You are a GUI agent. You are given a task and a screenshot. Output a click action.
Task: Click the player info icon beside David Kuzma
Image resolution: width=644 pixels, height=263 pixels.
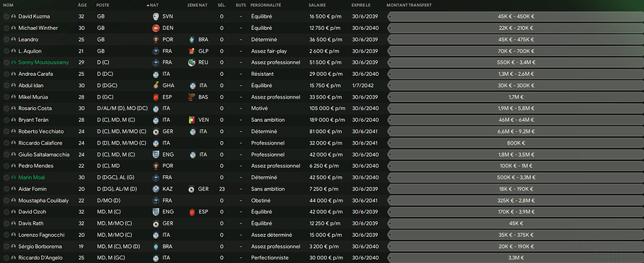click(13, 16)
